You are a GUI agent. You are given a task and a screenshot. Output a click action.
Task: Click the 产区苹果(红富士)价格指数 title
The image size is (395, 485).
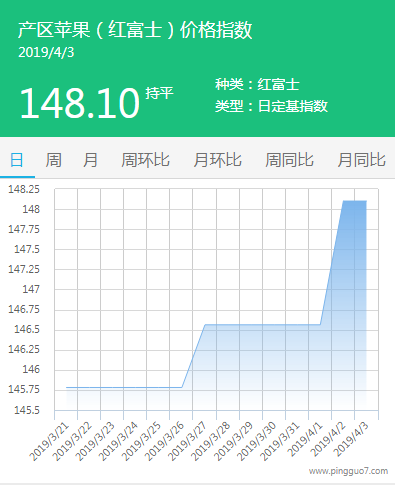coord(135,30)
